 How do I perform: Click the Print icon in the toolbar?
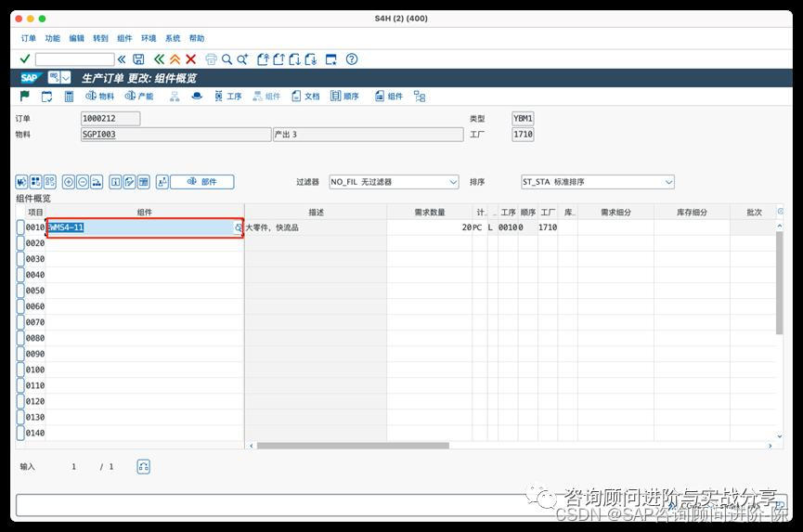(x=211, y=59)
